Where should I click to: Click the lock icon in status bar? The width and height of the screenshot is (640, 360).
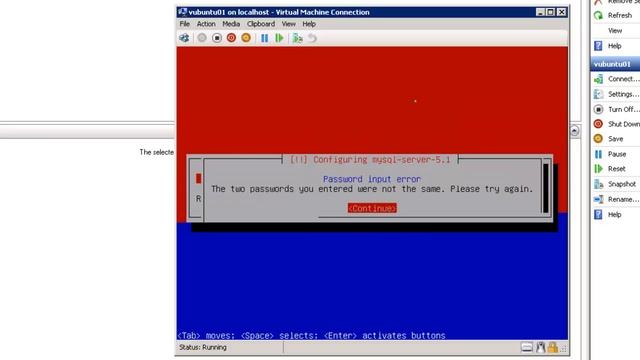coord(553,347)
